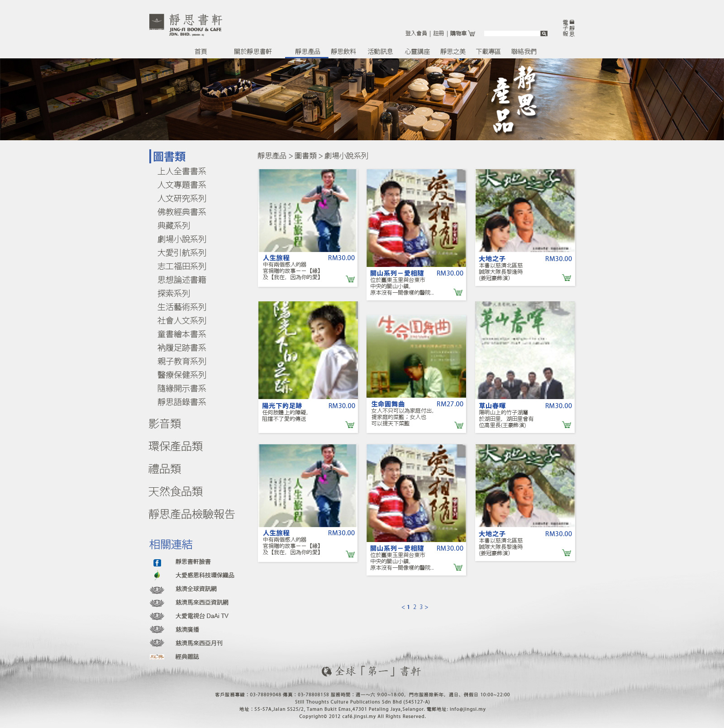The width and height of the screenshot is (724, 728).
Task: Open the 生命圓舞曲 book cover
Action: [x=416, y=357]
